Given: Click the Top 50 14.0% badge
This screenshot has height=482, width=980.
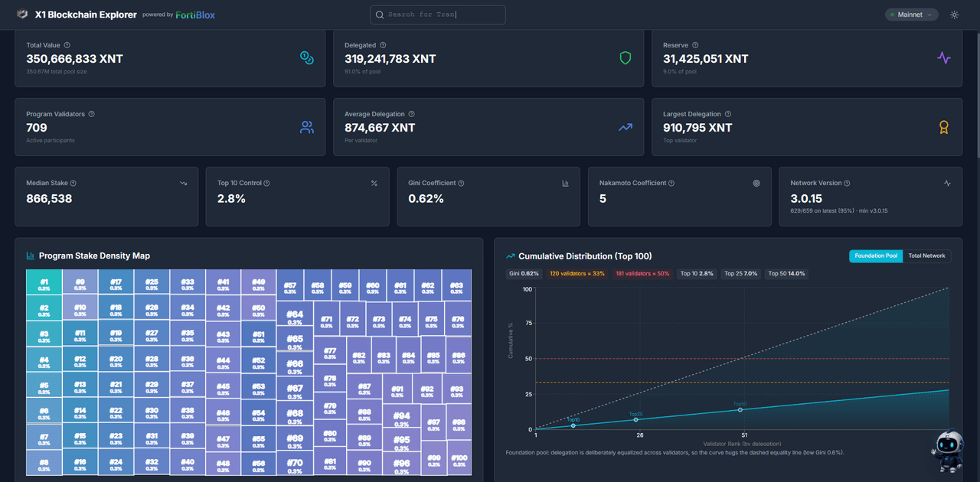Looking at the screenshot, I should pyautogui.click(x=786, y=273).
